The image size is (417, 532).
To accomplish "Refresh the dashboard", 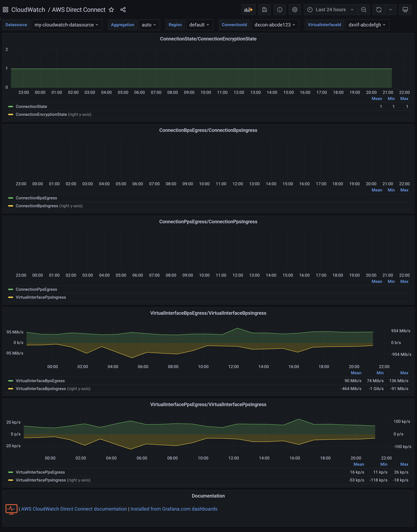I will pos(379,10).
